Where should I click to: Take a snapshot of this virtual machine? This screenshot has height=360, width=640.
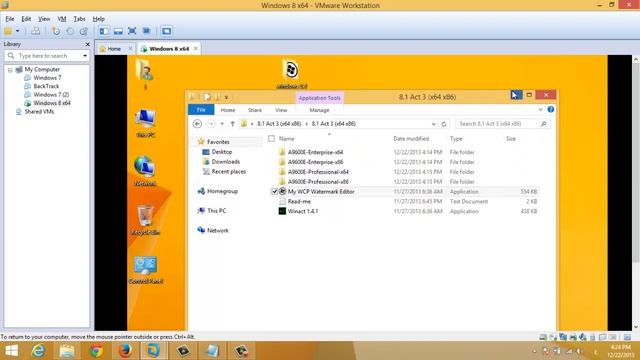pos(56,31)
